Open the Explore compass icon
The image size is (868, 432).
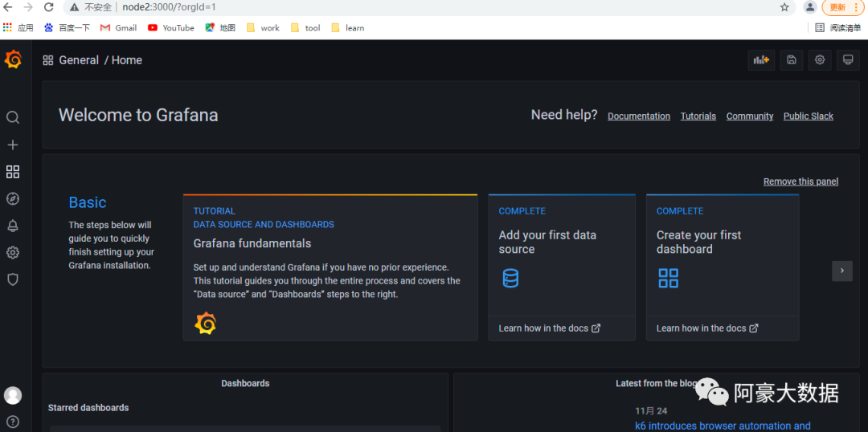(x=13, y=198)
